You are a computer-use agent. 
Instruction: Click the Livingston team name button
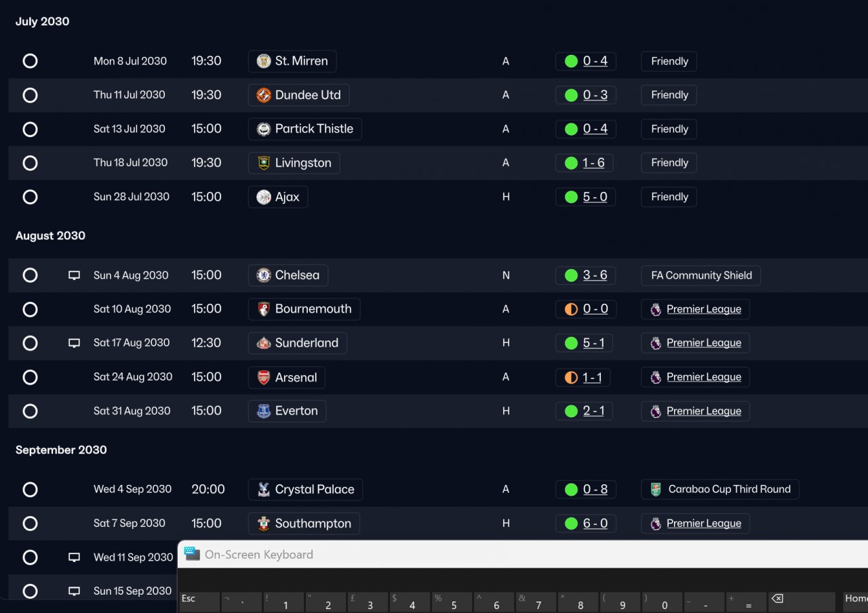coord(294,163)
